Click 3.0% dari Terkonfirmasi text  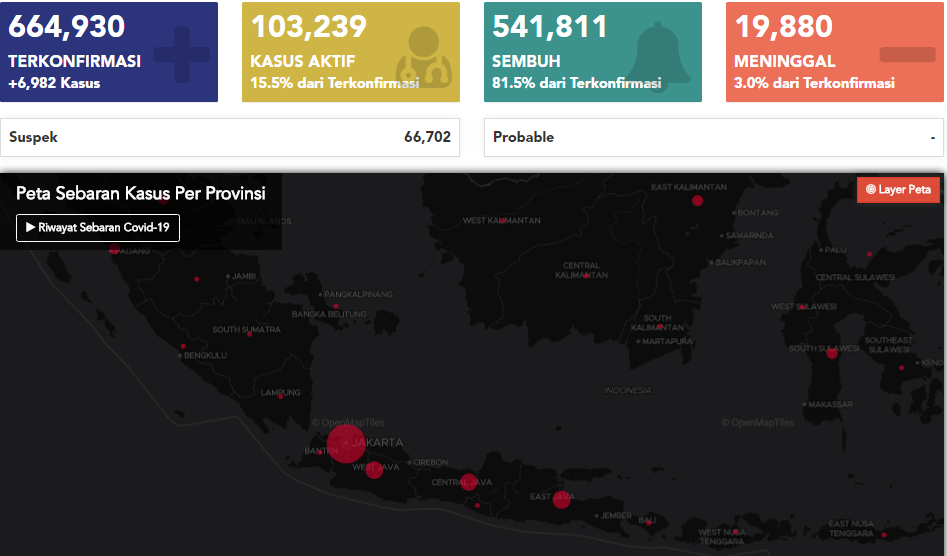pyautogui.click(x=814, y=83)
